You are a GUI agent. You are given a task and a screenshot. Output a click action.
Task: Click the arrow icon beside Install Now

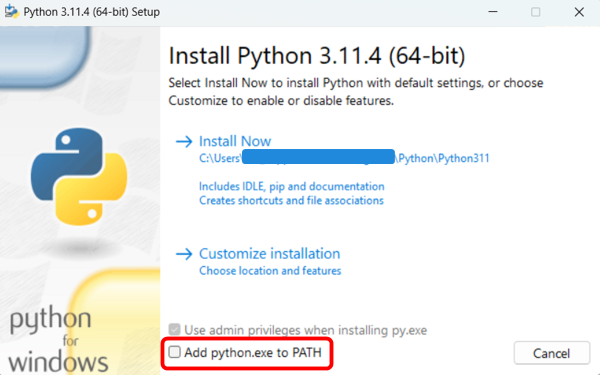pyautogui.click(x=184, y=142)
